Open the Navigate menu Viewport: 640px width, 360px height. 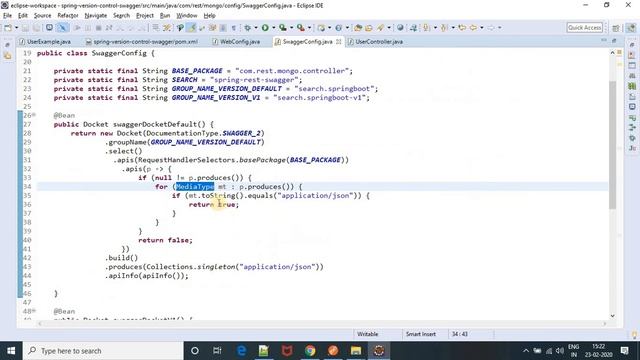96,16
